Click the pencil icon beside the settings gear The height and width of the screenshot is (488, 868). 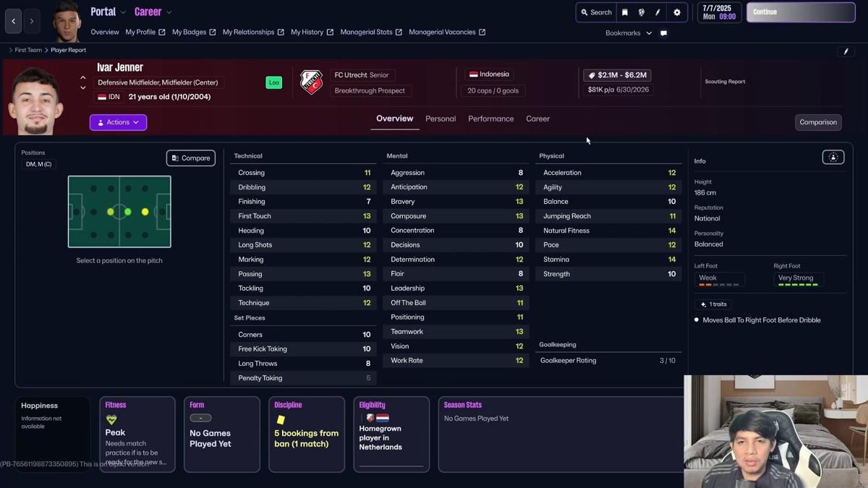click(658, 12)
